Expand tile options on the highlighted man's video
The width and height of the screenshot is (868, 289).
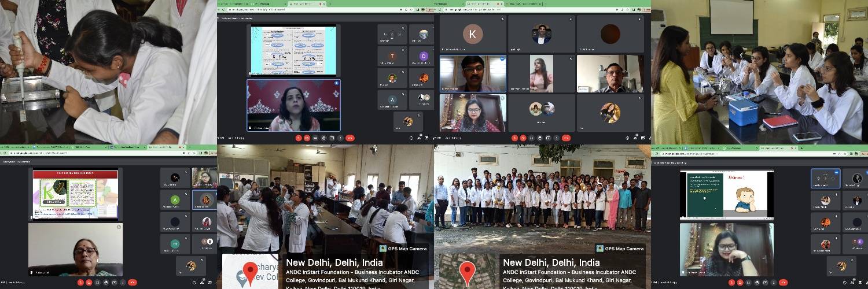[x=502, y=59]
